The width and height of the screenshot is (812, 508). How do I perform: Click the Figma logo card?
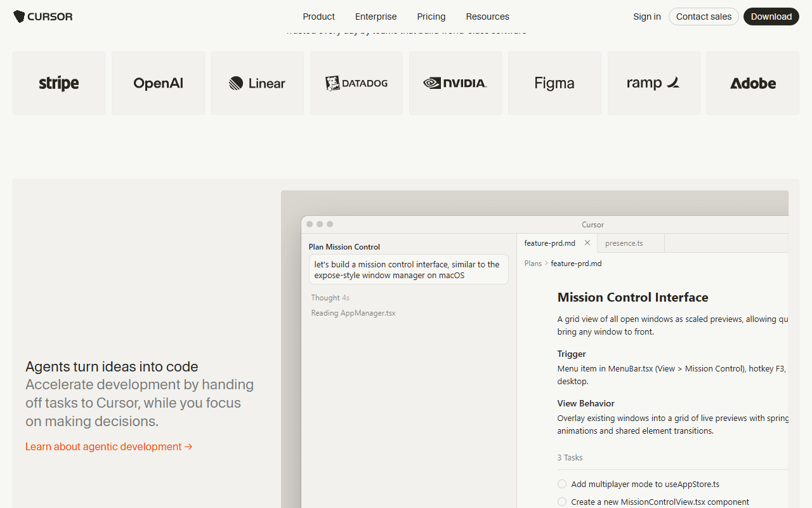pos(554,83)
